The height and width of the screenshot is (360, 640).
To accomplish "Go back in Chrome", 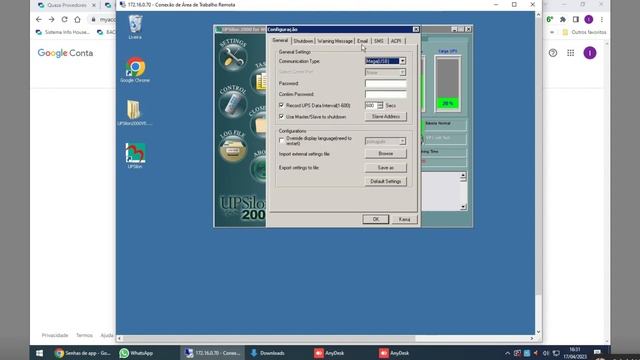I will click(39, 19).
